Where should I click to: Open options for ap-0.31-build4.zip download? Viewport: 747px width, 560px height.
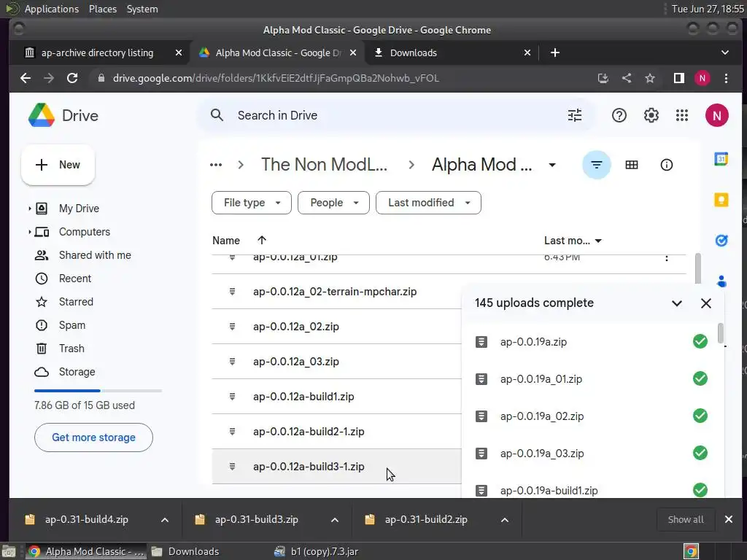click(164, 519)
